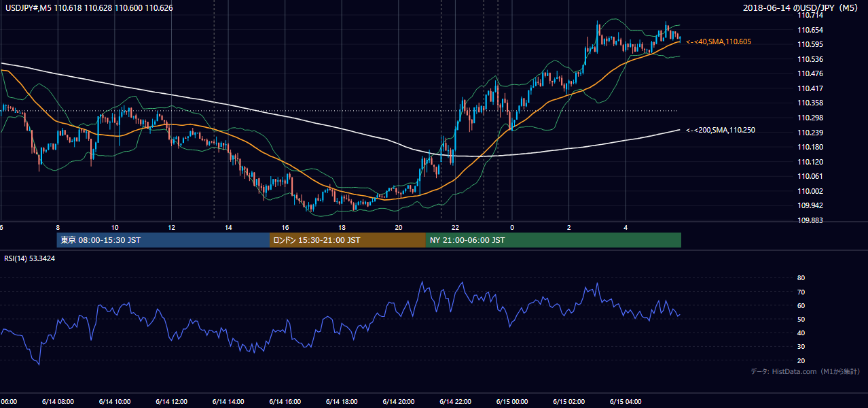Screen dimensions: 868x408
Task: Click bottom time label 6/15 00:00
Action: [x=513, y=402]
